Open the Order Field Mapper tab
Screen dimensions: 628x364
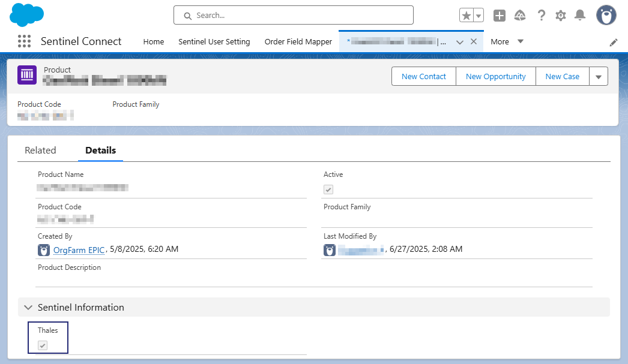(298, 41)
